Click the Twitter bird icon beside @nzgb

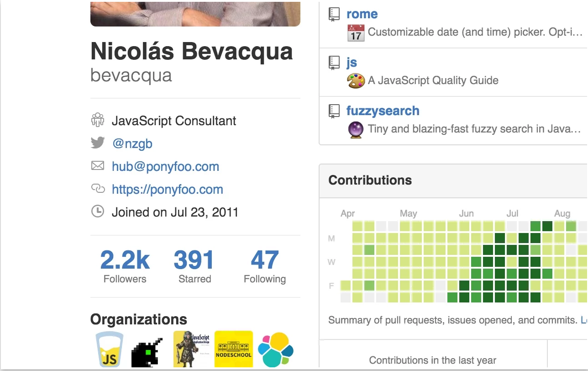[98, 143]
